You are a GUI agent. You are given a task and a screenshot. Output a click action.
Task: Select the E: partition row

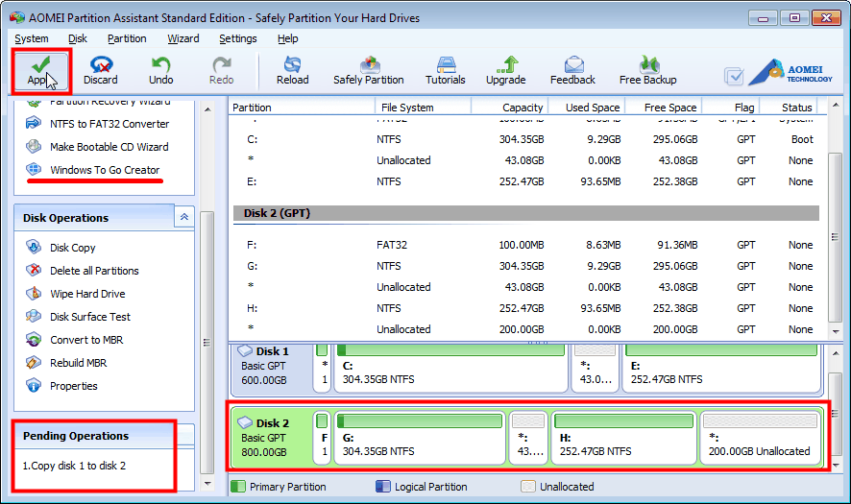click(526, 181)
